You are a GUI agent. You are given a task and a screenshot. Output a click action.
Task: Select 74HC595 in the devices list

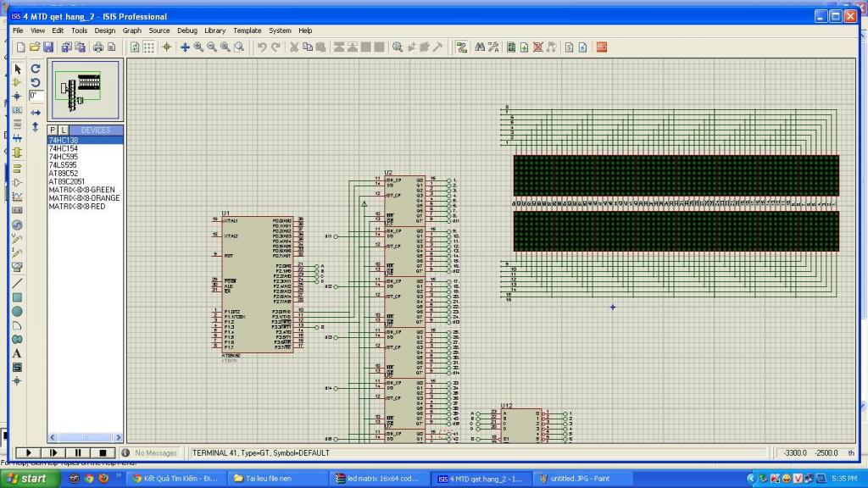click(x=64, y=157)
